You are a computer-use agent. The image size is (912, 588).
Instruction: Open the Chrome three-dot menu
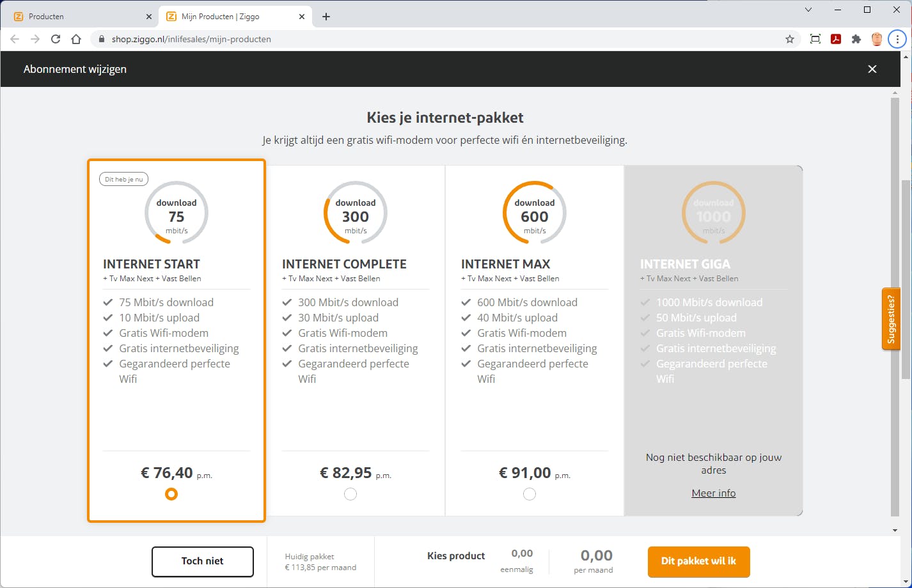coord(897,39)
